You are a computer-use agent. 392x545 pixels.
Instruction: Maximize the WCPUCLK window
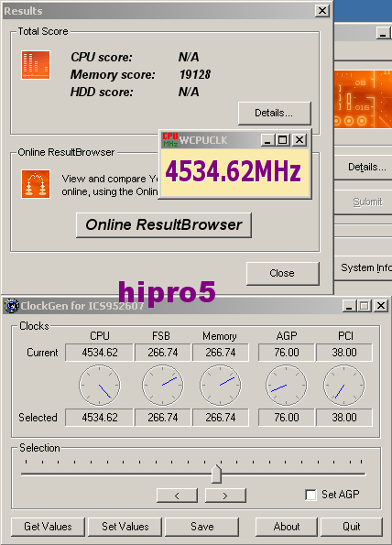282,140
